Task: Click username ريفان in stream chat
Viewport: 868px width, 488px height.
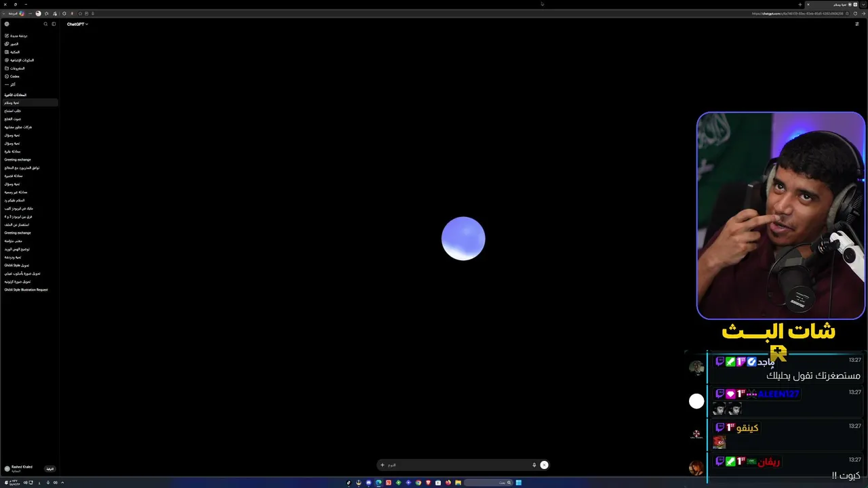Action: [768, 462]
